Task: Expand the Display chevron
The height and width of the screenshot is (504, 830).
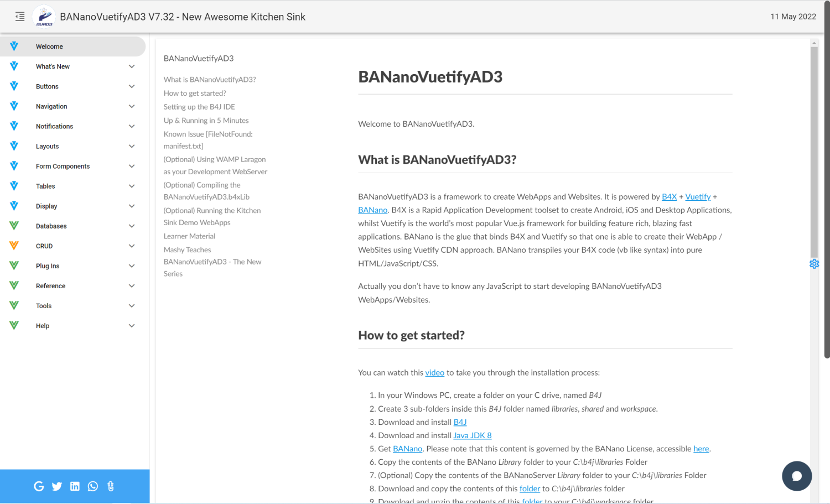Action: 132,206
